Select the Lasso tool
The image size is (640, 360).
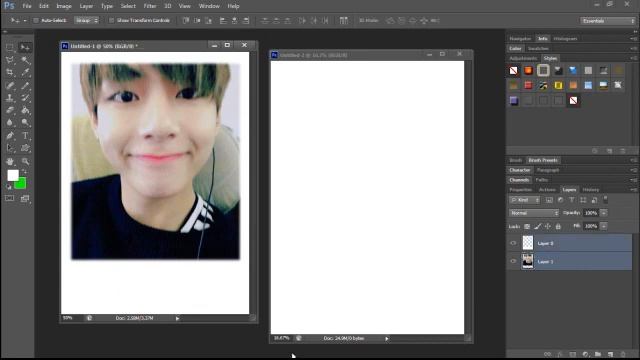(x=9, y=60)
